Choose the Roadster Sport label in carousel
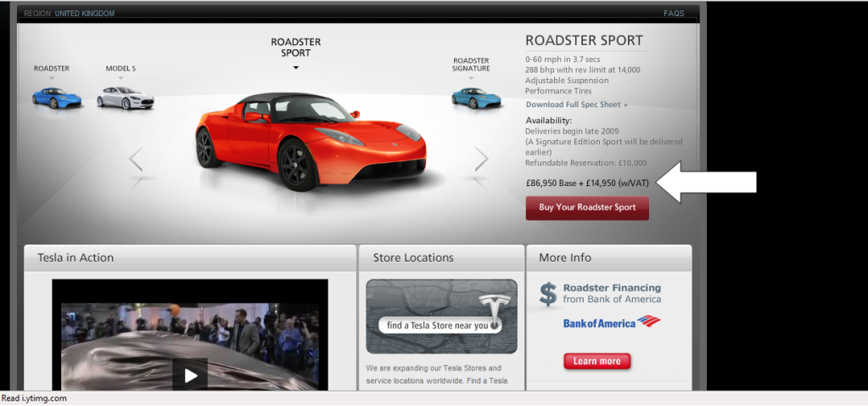The image size is (868, 406). point(295,48)
